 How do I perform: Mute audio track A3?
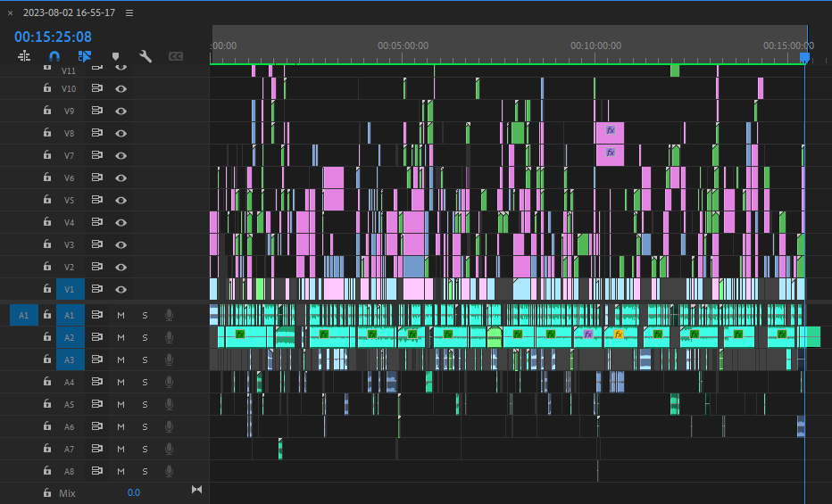click(x=121, y=359)
